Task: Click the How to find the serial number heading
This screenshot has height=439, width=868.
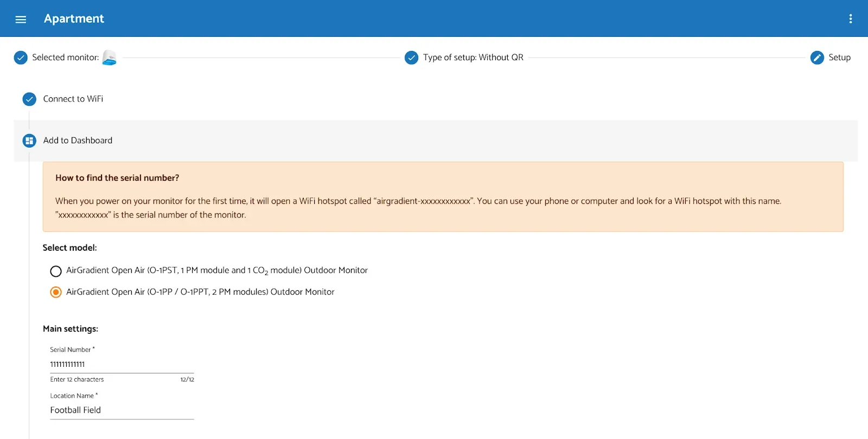Action: coord(117,177)
